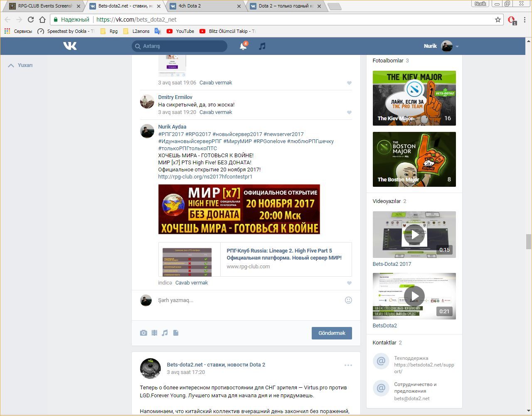Open Fotoalbomlar section heading
The image size is (532, 416).
pos(388,61)
